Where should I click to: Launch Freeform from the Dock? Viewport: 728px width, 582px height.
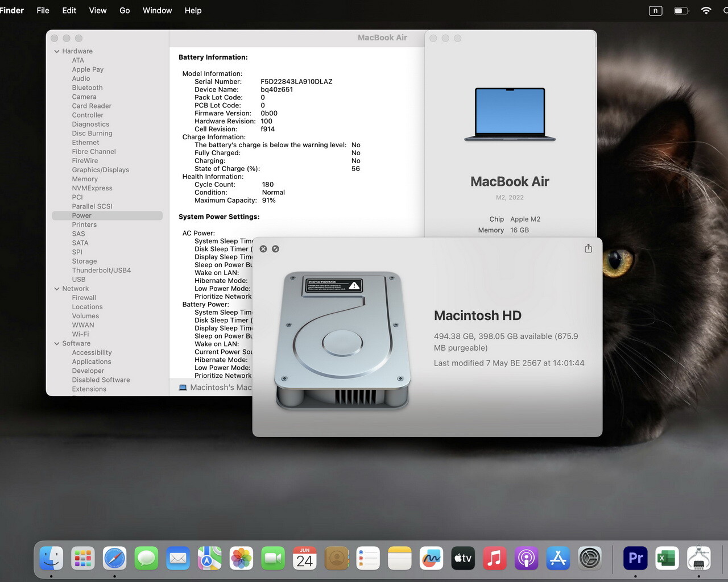pyautogui.click(x=431, y=558)
